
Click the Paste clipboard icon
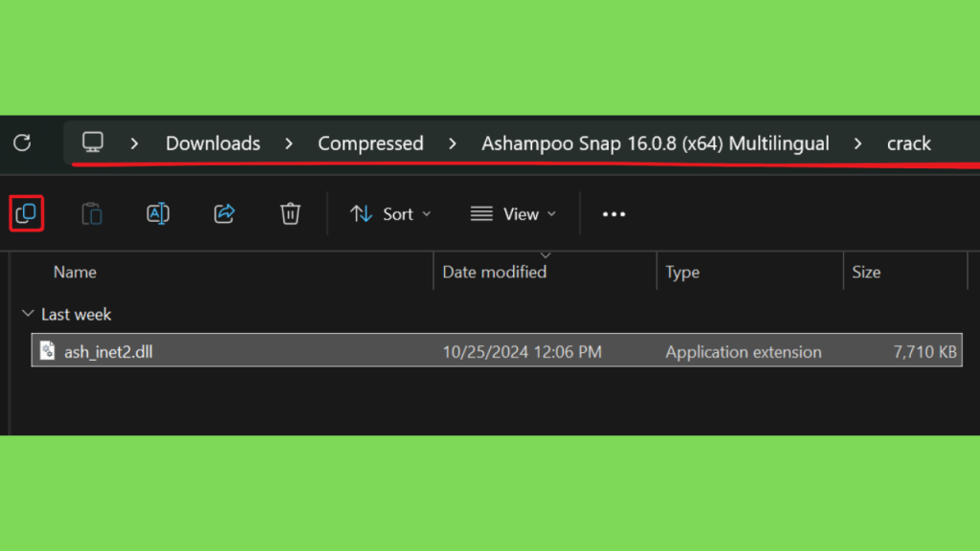[92, 213]
